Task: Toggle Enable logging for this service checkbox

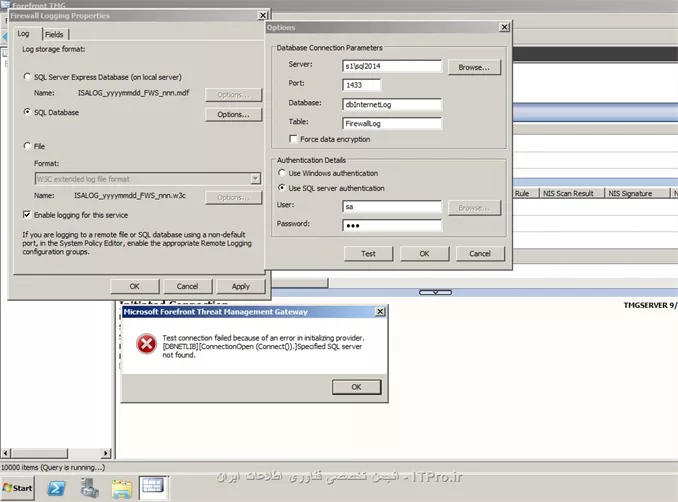Action: click(x=27, y=214)
